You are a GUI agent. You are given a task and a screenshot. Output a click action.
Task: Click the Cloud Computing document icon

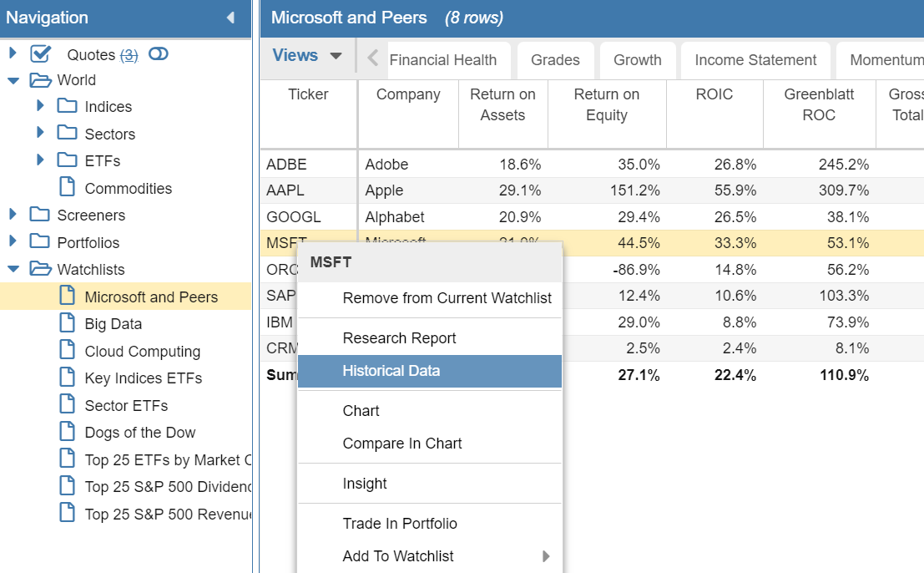pos(67,350)
